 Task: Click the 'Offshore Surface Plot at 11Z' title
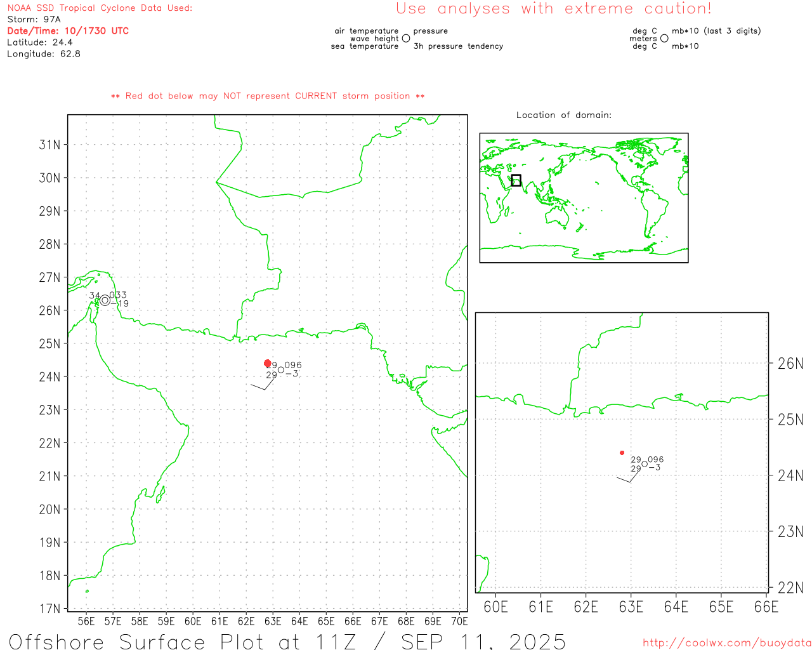pyautogui.click(x=183, y=642)
